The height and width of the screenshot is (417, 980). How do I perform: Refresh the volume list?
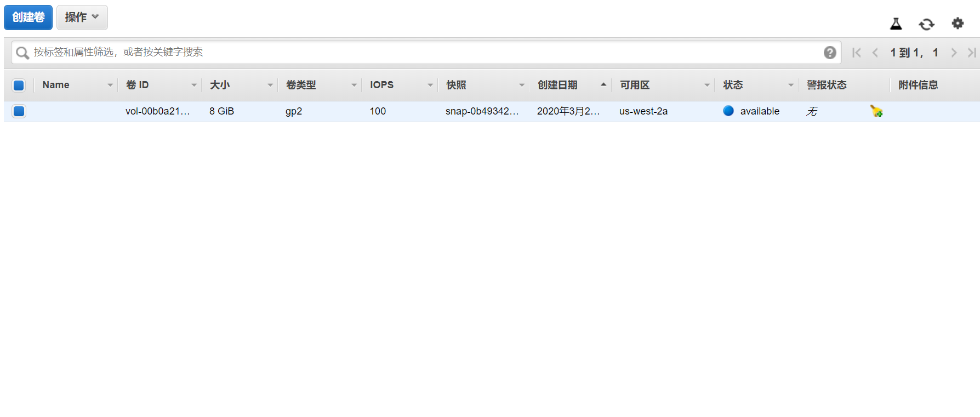coord(926,24)
